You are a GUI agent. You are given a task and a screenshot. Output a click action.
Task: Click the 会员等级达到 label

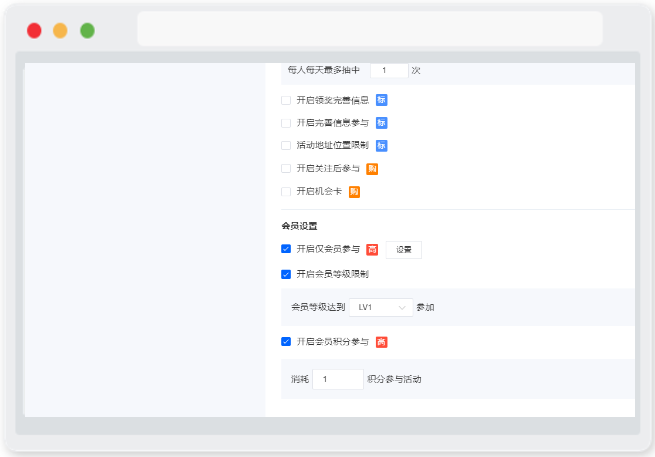coord(318,307)
